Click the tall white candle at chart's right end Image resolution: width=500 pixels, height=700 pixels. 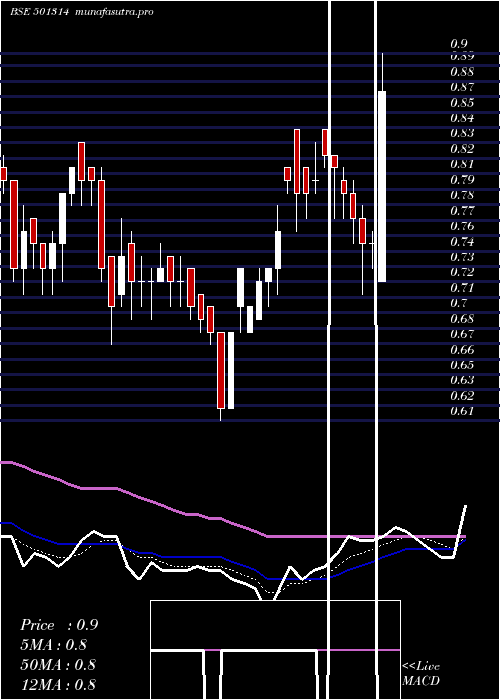pyautogui.click(x=382, y=186)
